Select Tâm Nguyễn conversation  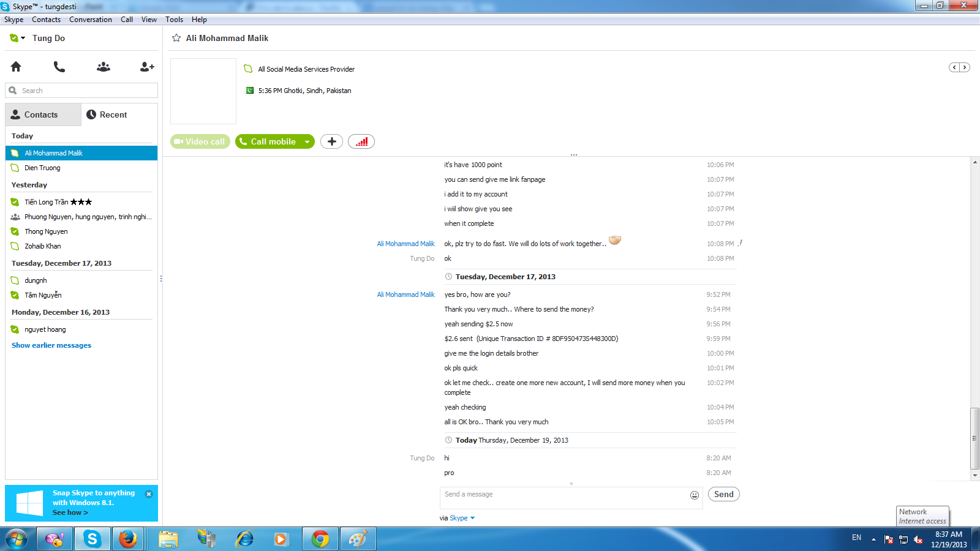point(81,295)
